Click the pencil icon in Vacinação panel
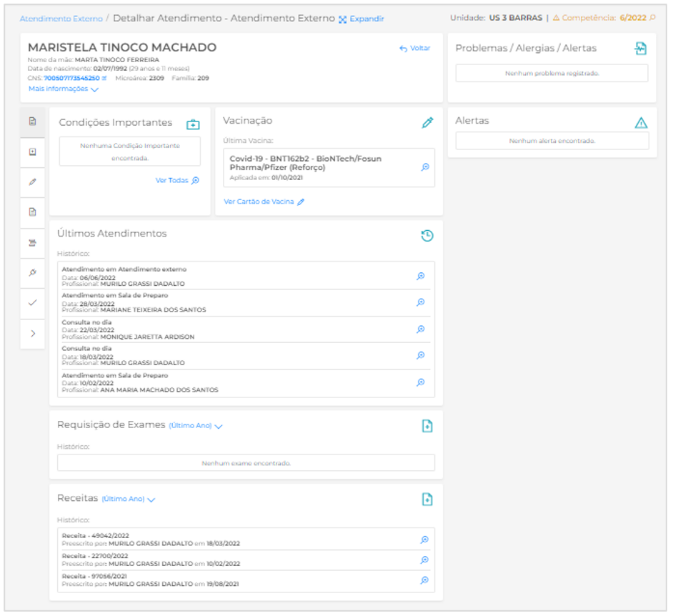 (427, 122)
